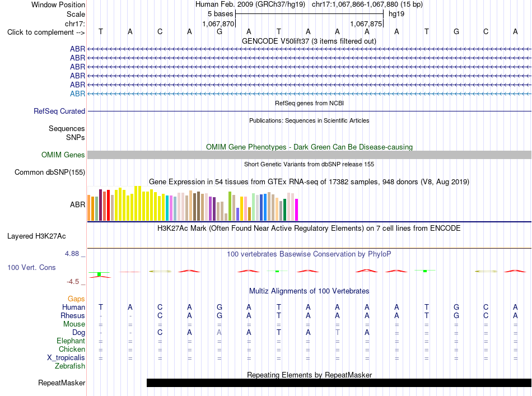Click the 100 Vert. Cons label

coord(31,267)
